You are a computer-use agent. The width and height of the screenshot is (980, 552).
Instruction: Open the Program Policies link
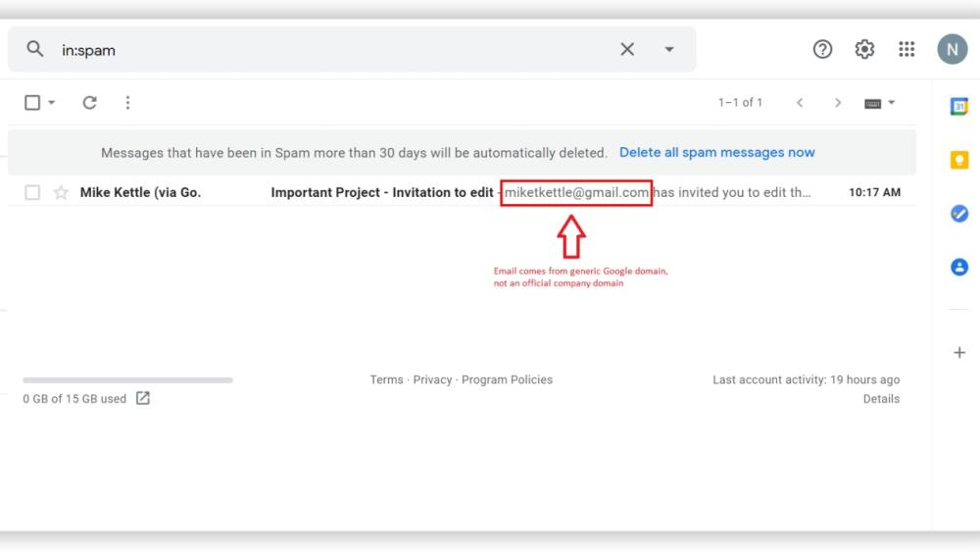(507, 379)
